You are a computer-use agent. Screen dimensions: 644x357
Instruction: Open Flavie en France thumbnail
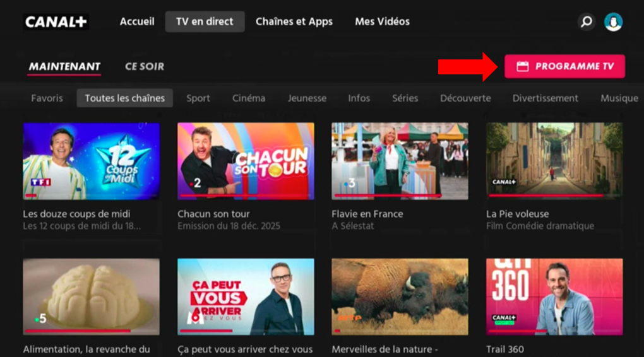pyautogui.click(x=400, y=161)
